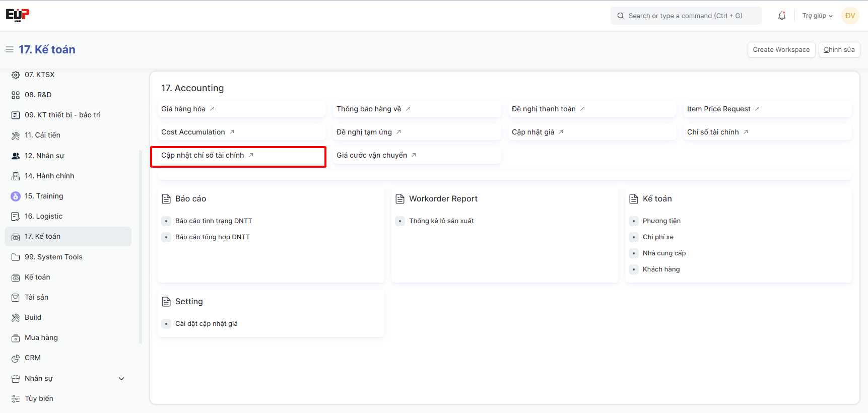Open Báo cáo tổng hợp DNTT report

pos(212,237)
